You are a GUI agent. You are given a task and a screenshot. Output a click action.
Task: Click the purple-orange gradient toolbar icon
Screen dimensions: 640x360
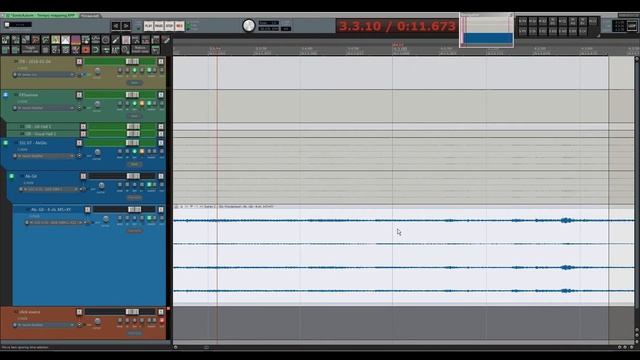pos(76,40)
